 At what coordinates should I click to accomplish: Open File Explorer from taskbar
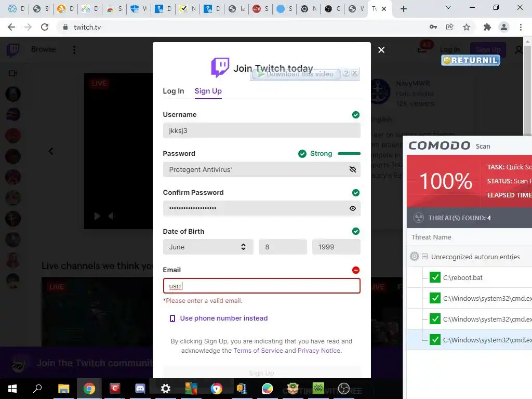tap(63, 389)
